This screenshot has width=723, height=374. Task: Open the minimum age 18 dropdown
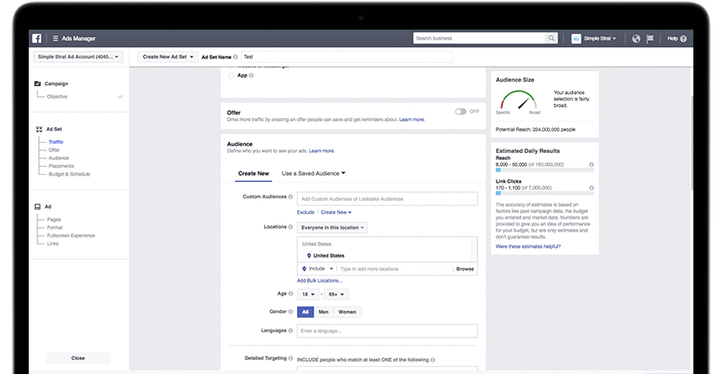[308, 294]
